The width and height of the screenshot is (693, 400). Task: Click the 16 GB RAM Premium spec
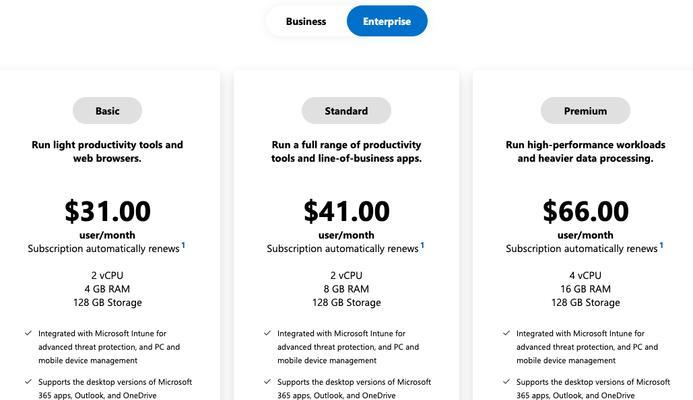point(585,289)
